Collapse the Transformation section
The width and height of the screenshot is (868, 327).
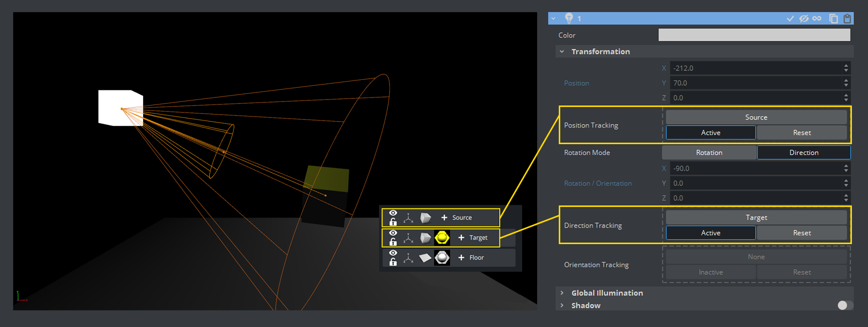tap(562, 52)
